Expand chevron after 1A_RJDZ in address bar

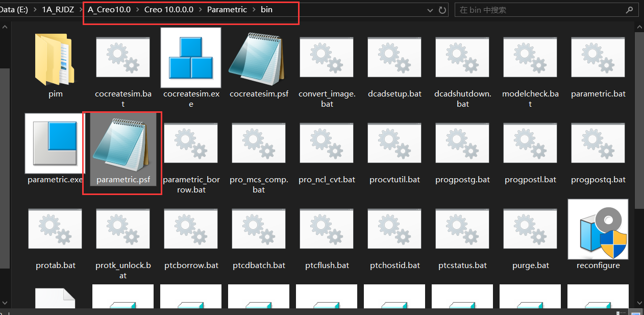82,10
